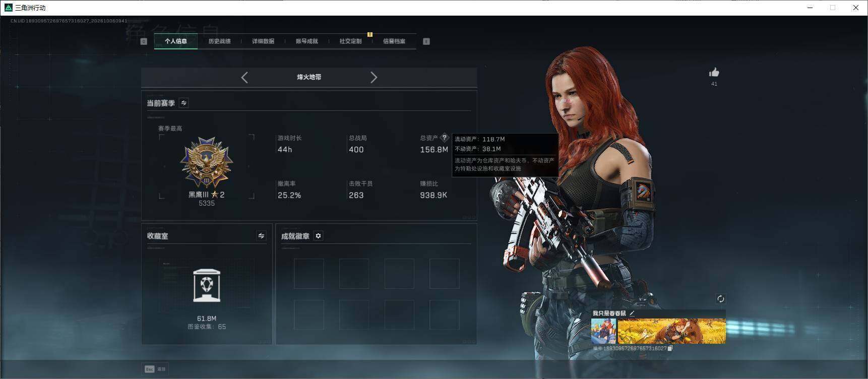Select the 个人信息 tab
This screenshot has width=868, height=379.
(x=176, y=41)
